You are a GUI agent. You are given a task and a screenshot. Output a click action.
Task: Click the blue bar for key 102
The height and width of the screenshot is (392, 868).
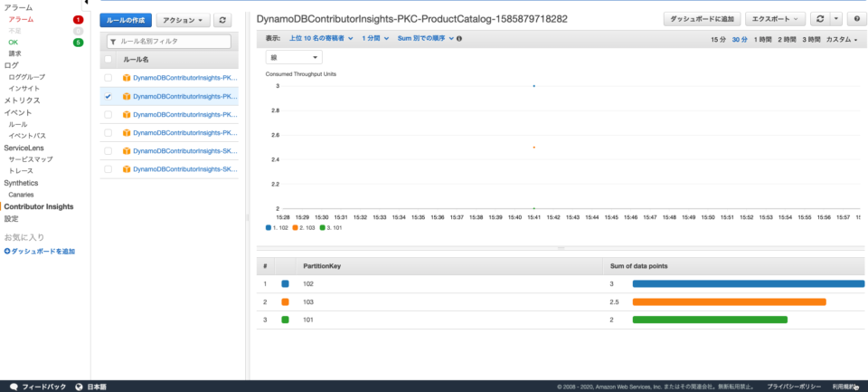(749, 284)
